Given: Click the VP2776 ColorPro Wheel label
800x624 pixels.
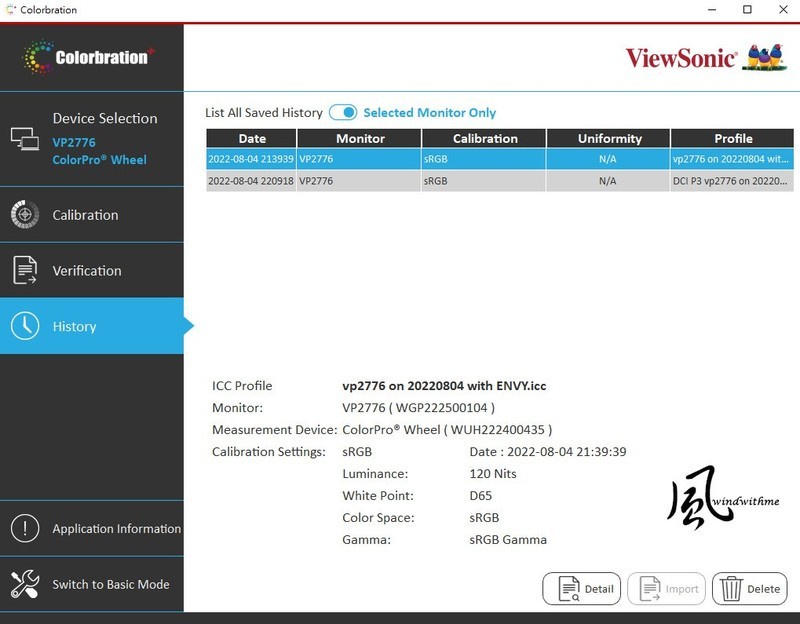Looking at the screenshot, I should (100, 150).
